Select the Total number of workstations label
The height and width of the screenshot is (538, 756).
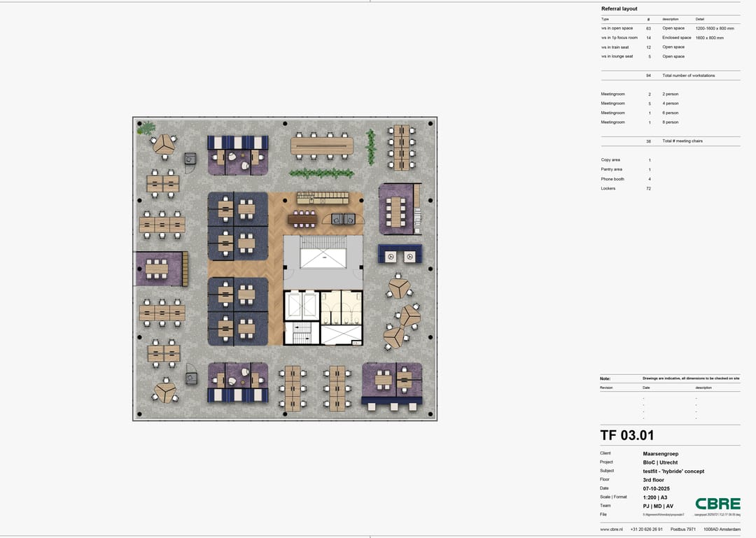click(x=688, y=76)
